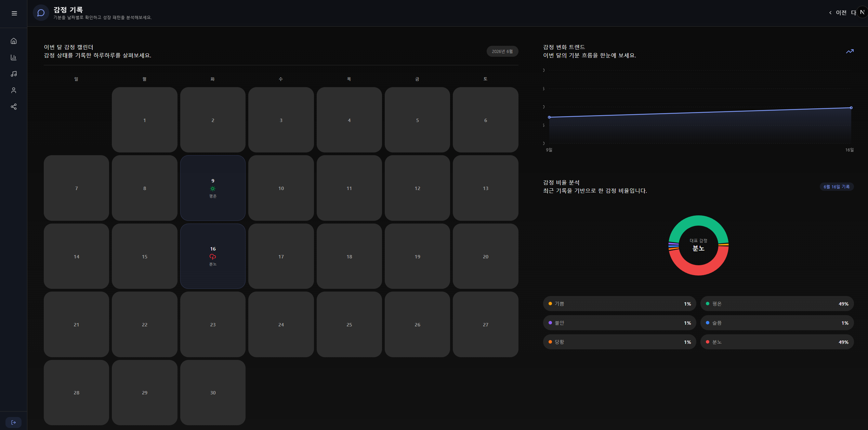Open calendar day 5
Image resolution: width=868 pixels, height=430 pixels.
[417, 120]
